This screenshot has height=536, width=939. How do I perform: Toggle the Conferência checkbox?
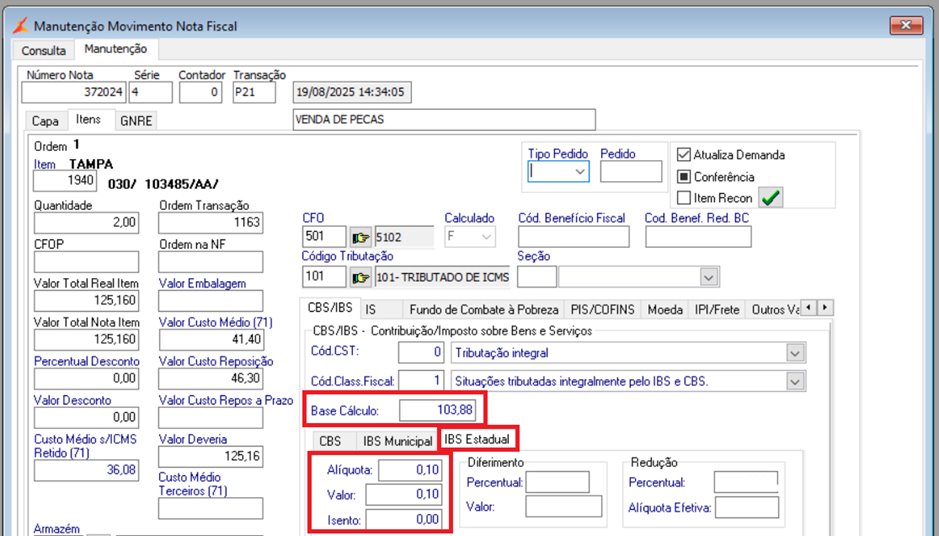pos(683,177)
